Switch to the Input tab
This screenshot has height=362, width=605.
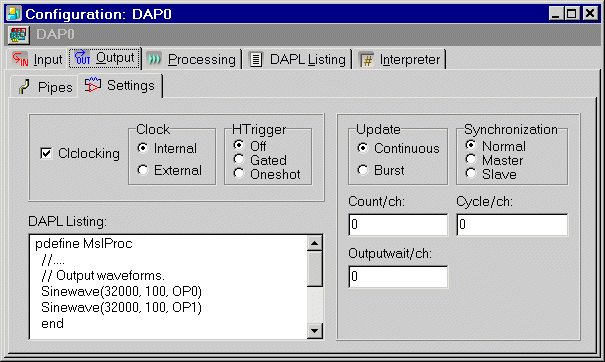(37, 59)
